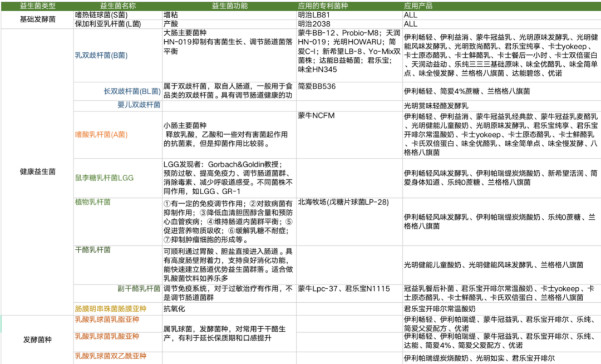
Task: Click the 植物乳杆菌 row's product cell
Action: pos(501,222)
